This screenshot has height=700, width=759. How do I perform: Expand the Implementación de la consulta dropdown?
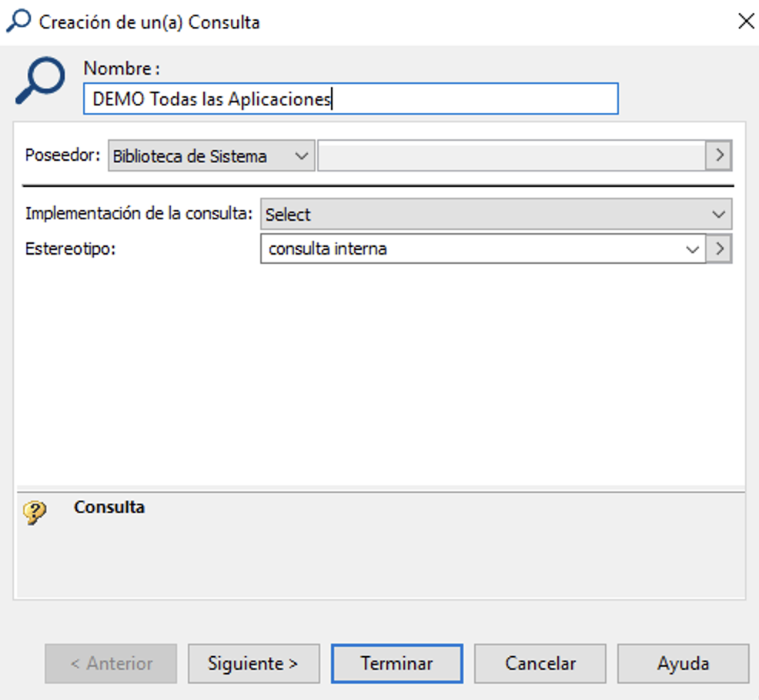(x=497, y=214)
